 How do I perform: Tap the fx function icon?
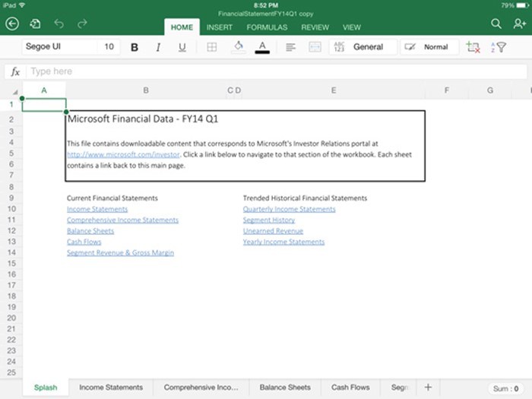15,71
